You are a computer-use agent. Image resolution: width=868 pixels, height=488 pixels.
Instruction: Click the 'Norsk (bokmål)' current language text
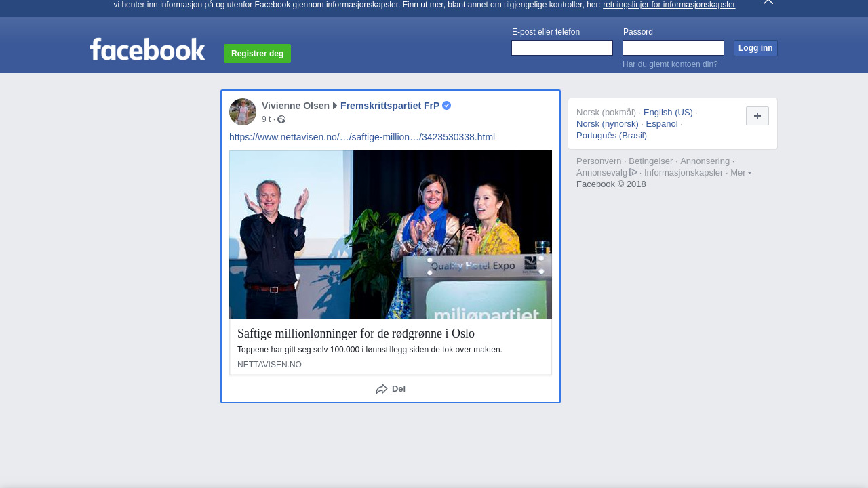pyautogui.click(x=606, y=113)
